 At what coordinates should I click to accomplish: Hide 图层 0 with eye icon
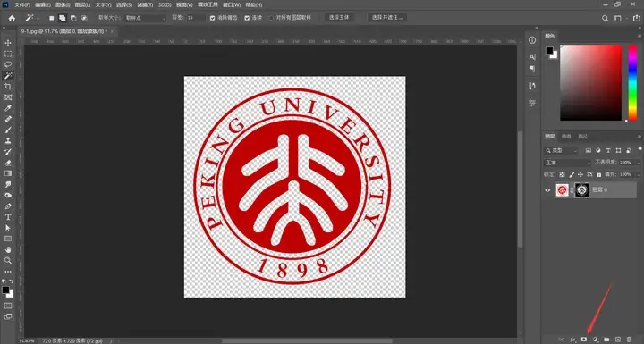[547, 190]
